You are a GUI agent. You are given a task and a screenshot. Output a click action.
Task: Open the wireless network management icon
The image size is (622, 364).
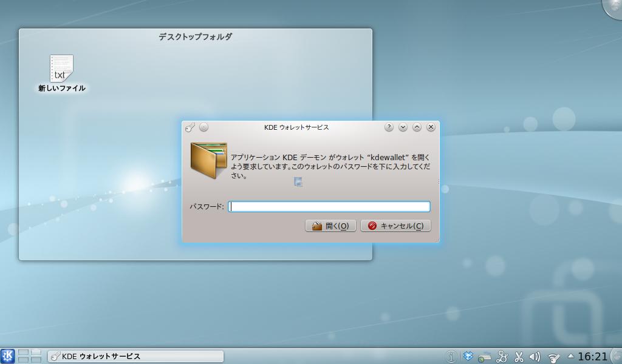[553, 357]
